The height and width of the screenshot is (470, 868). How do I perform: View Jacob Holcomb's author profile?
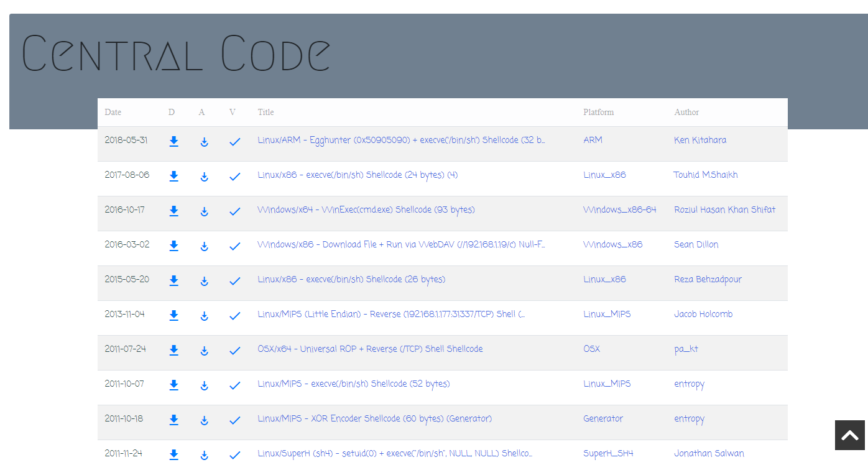[x=703, y=314]
